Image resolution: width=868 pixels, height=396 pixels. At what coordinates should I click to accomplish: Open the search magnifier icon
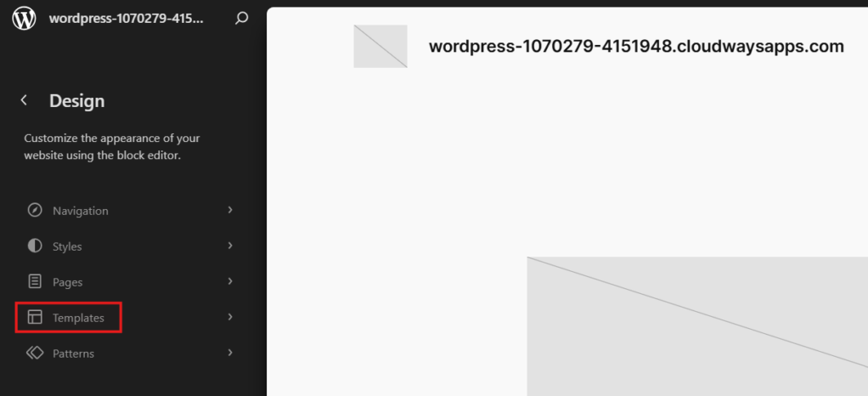coord(241,19)
